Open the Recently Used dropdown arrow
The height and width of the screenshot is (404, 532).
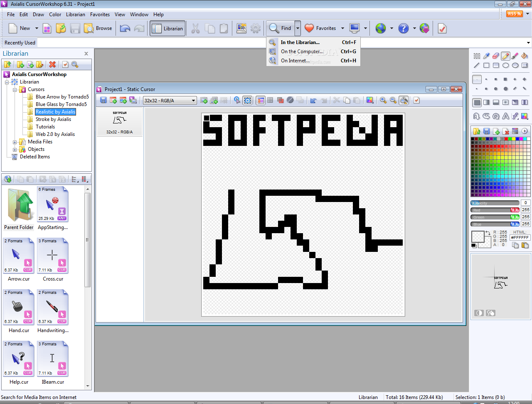pos(528,43)
